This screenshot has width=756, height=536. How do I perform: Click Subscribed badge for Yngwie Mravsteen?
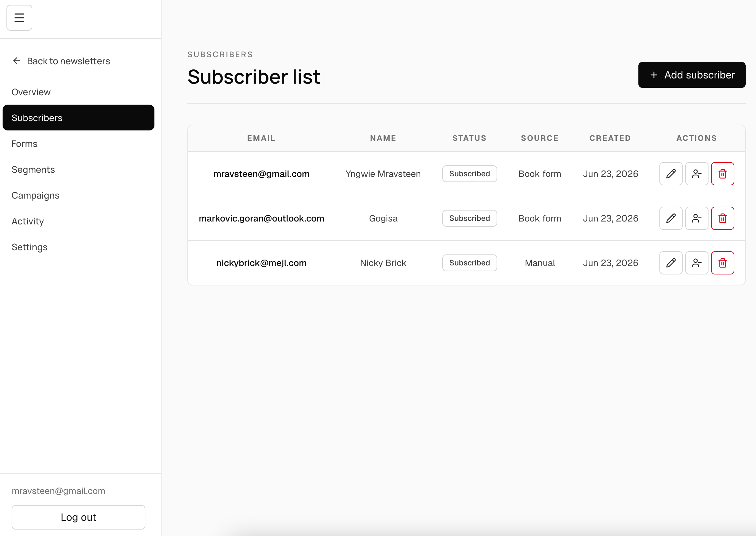click(x=469, y=174)
